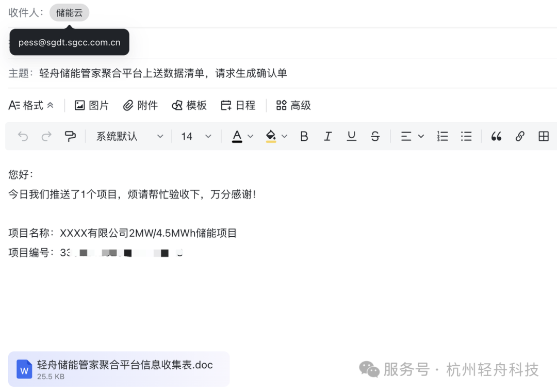Click the redo arrow icon
Viewport: 557px width, 392px height.
point(46,136)
